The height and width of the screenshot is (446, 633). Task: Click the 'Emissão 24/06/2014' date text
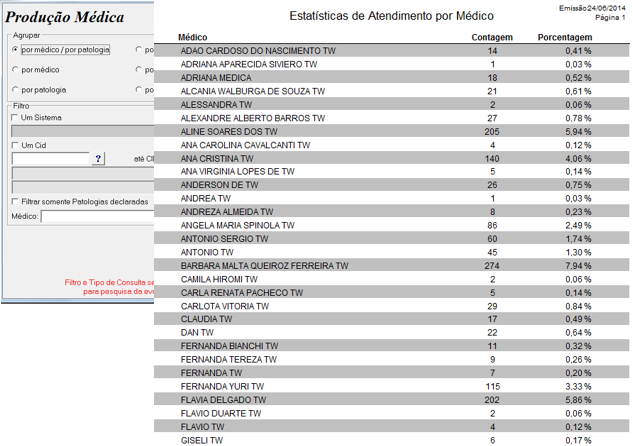click(592, 8)
